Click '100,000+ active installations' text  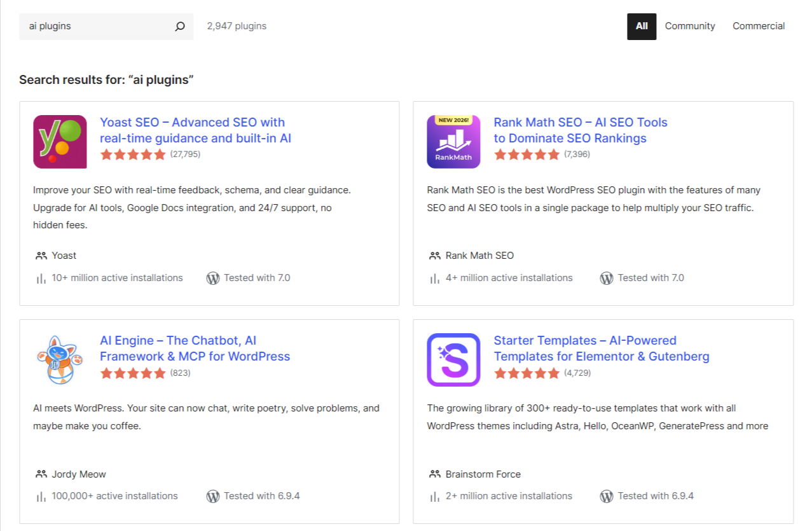click(114, 496)
